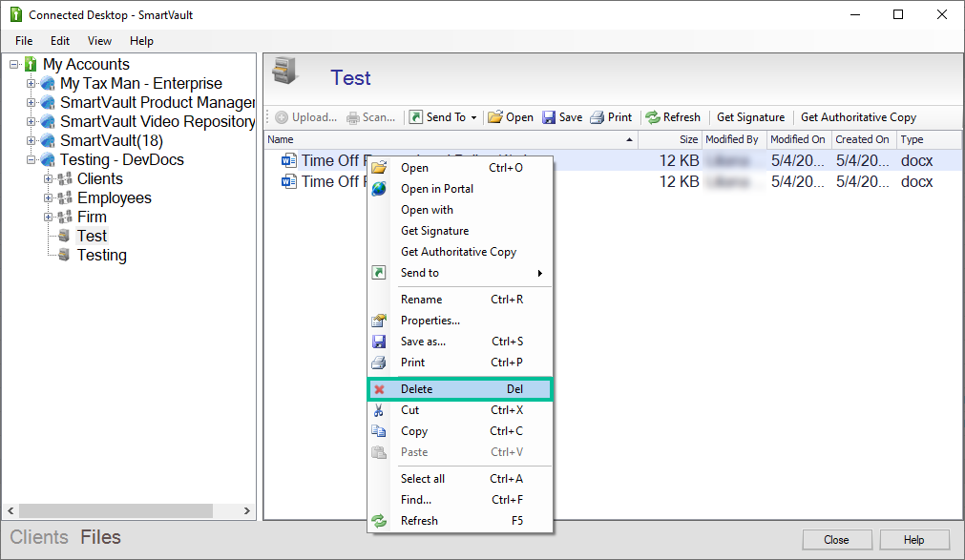Image resolution: width=965 pixels, height=560 pixels.
Task: Choose Select all from the context menu
Action: 460,478
